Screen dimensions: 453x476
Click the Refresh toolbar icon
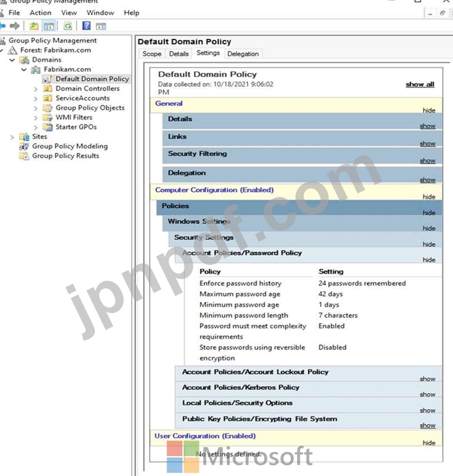coord(68,26)
